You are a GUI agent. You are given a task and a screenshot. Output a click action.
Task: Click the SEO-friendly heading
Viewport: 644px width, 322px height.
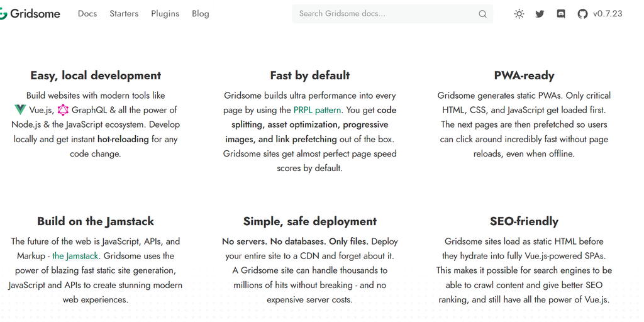(x=524, y=221)
